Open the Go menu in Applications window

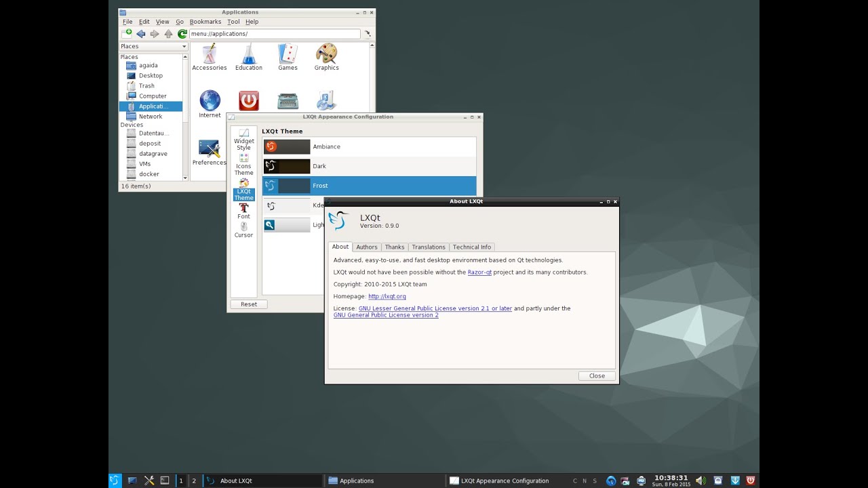(180, 22)
